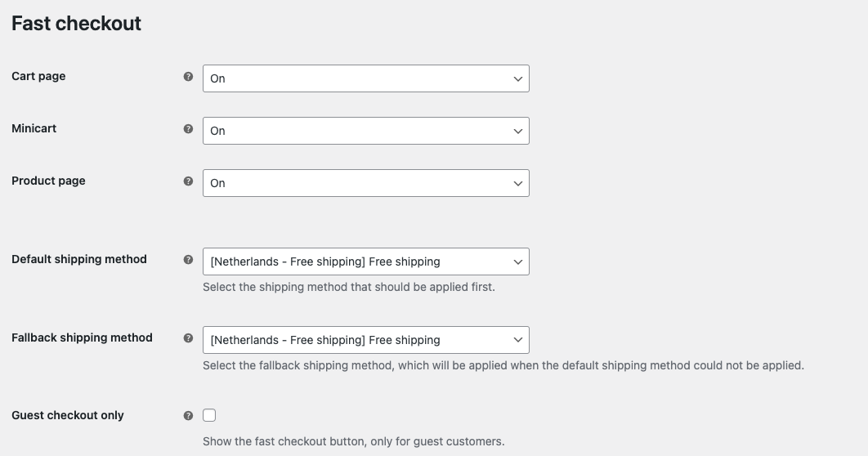The width and height of the screenshot is (868, 456).
Task: Open the Cart page dropdown
Action: coord(366,78)
